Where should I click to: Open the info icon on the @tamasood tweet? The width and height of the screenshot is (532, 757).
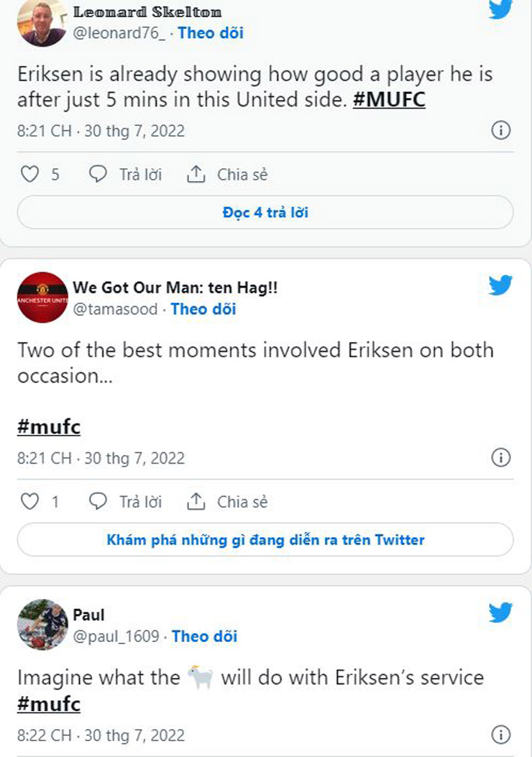[500, 458]
